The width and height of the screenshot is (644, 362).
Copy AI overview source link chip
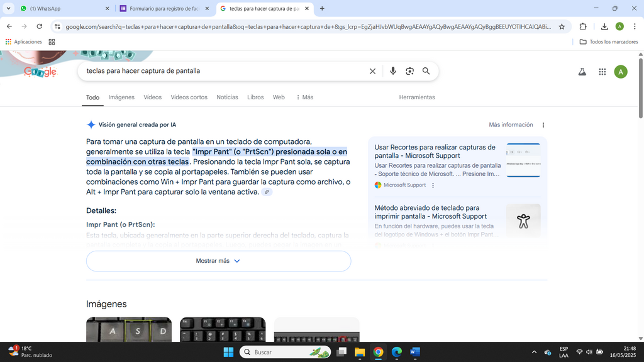coord(267,192)
